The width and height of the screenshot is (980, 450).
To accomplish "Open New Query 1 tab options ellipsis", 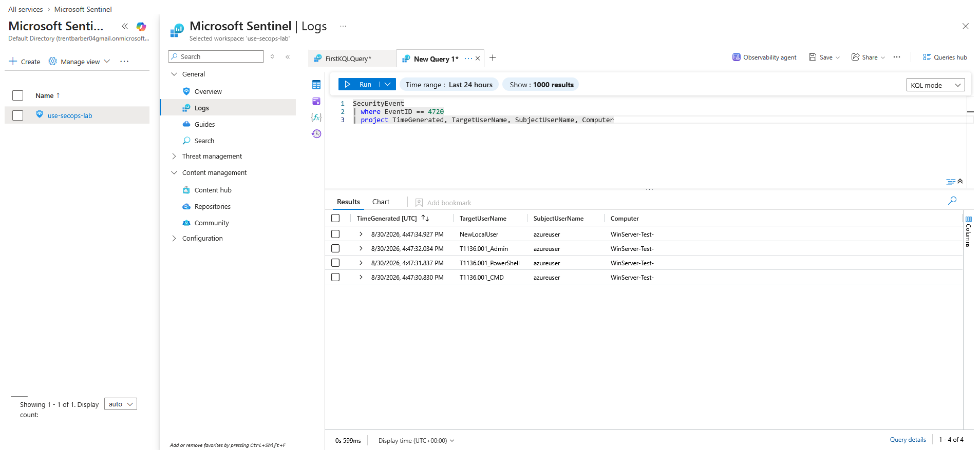I will [468, 58].
